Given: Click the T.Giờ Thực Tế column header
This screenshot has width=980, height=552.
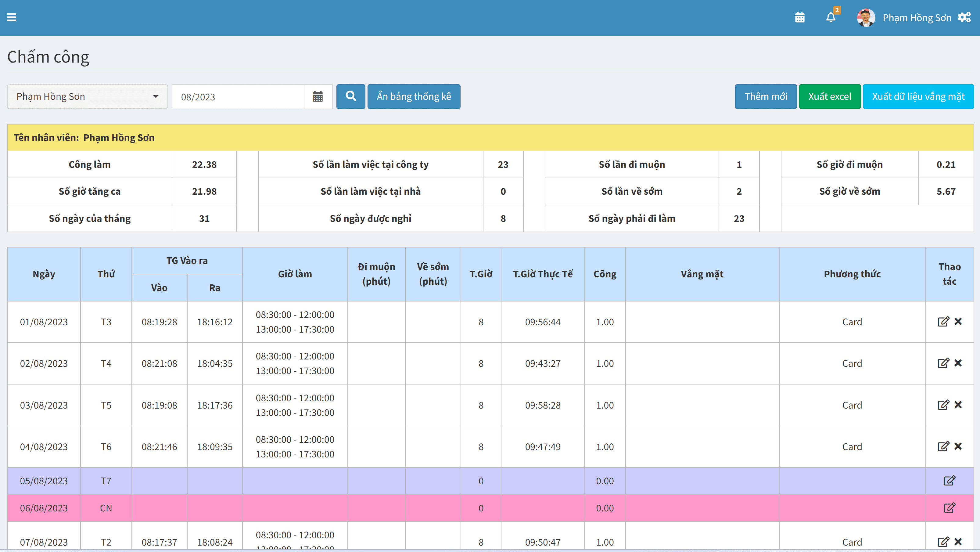Looking at the screenshot, I should [x=543, y=274].
